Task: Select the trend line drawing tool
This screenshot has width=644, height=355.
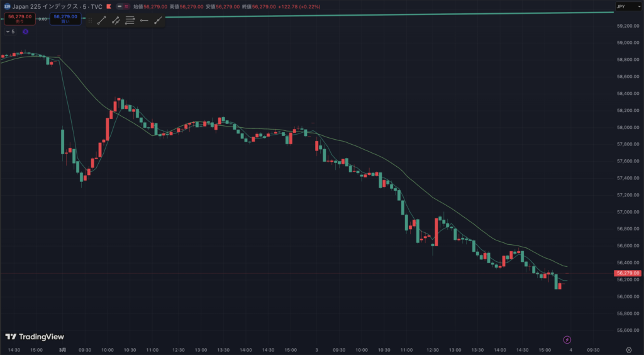Action: pyautogui.click(x=102, y=20)
